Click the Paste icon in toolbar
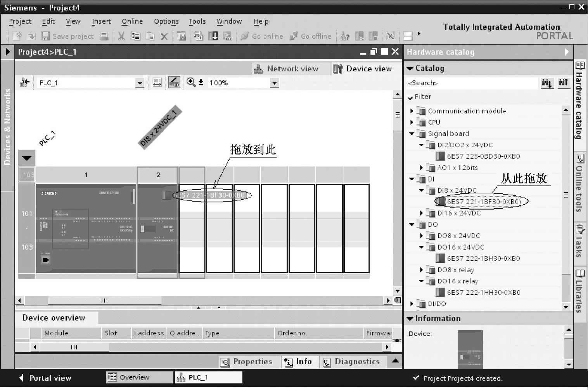Screen dimensions: 588x390 (x=150, y=36)
